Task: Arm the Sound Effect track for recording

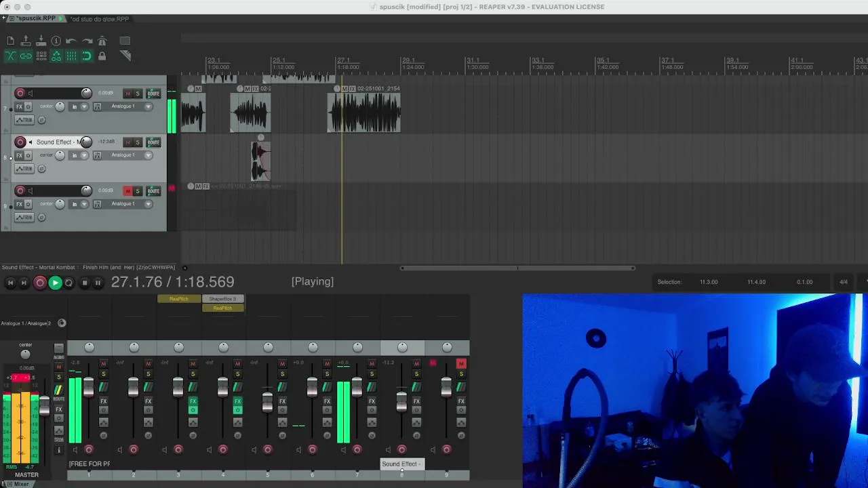Action: [20, 142]
